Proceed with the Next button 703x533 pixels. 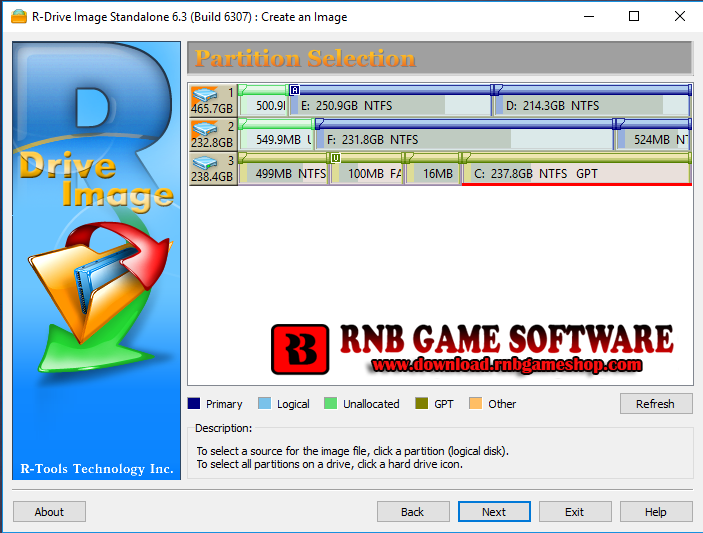pyautogui.click(x=494, y=512)
